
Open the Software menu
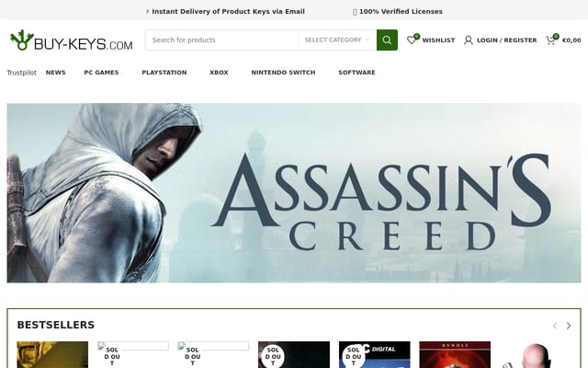[x=356, y=72]
